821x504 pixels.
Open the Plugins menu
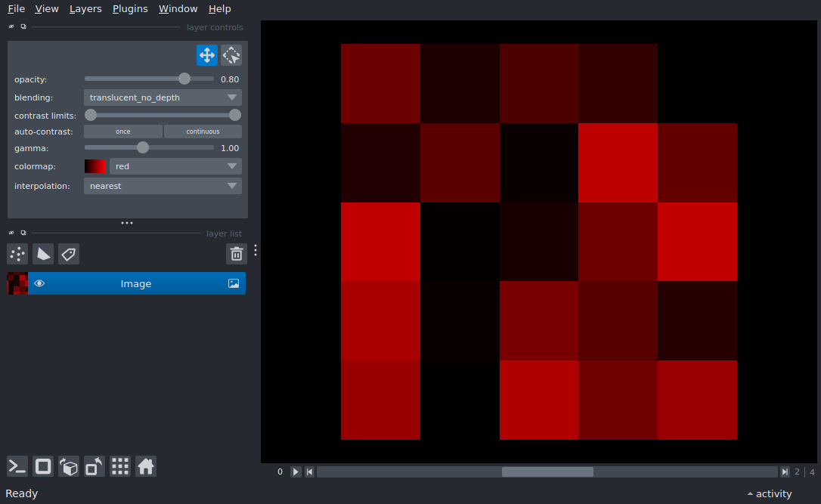pos(130,9)
